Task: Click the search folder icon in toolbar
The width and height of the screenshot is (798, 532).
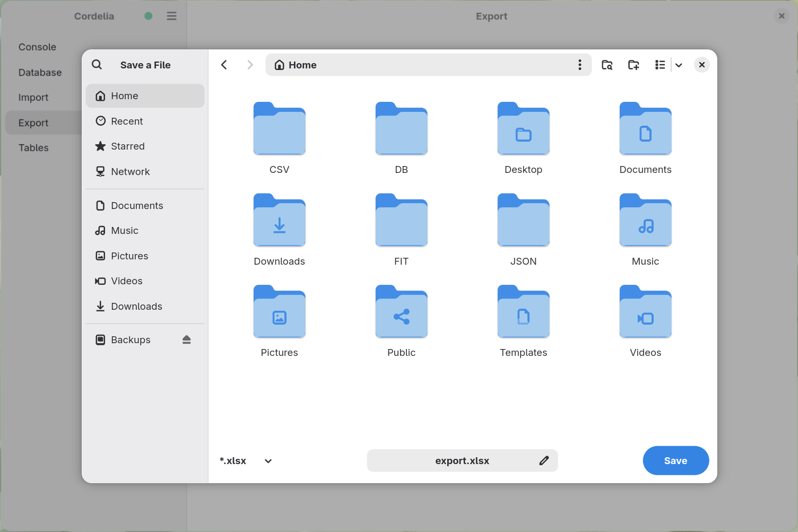Action: (607, 65)
